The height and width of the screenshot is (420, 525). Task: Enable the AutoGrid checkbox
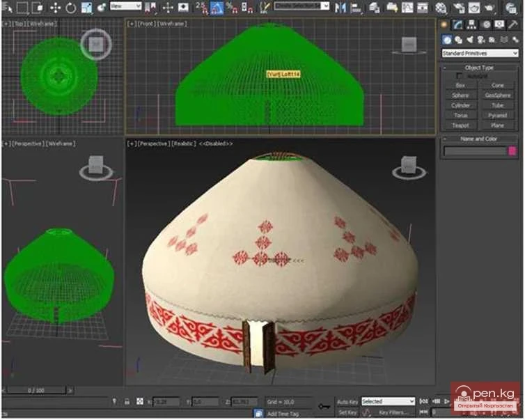tap(460, 76)
